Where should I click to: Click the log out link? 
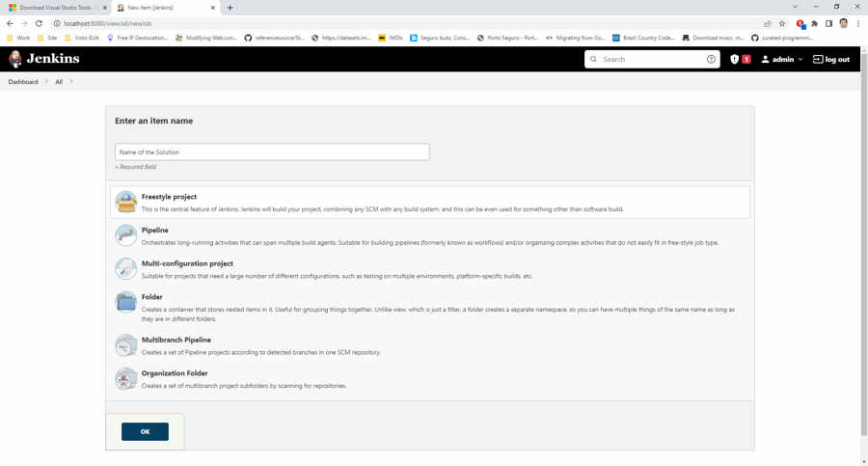pos(831,59)
